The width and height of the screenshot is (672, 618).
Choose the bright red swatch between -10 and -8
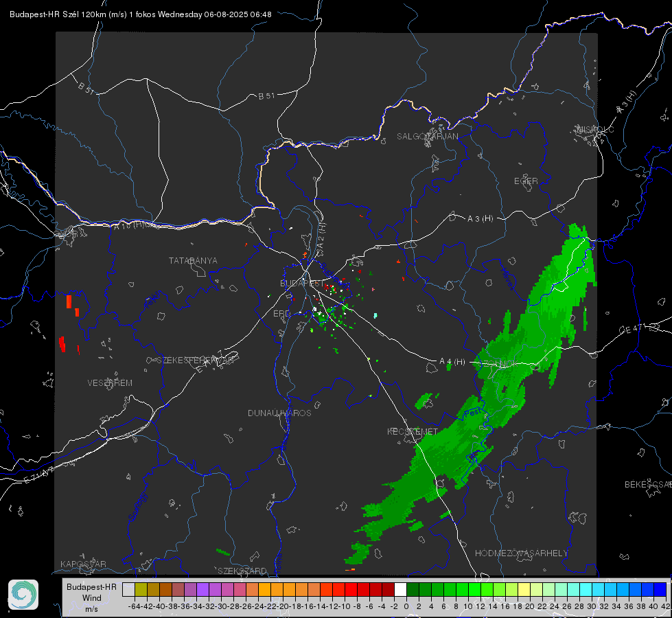coord(351,589)
